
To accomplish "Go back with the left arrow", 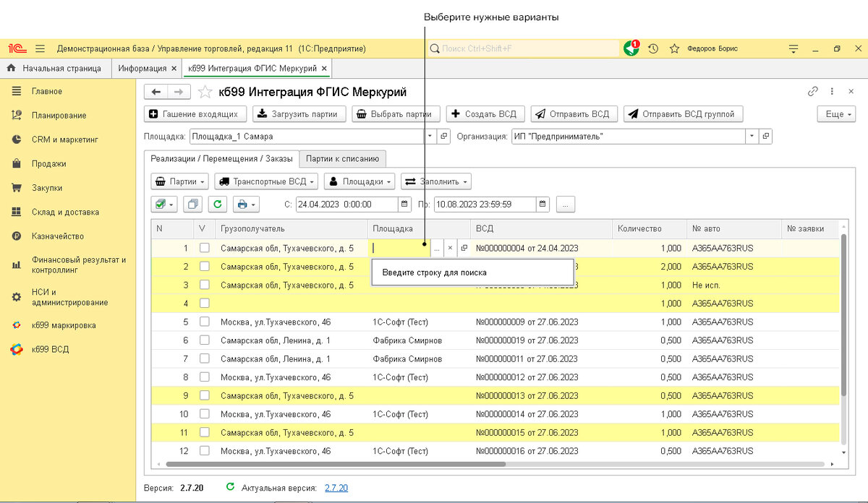I will (x=156, y=92).
